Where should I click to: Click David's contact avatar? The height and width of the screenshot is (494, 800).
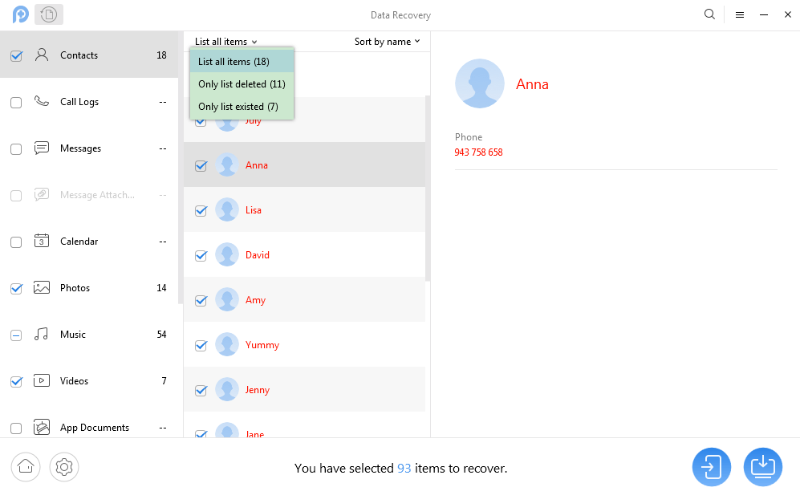pyautogui.click(x=227, y=255)
